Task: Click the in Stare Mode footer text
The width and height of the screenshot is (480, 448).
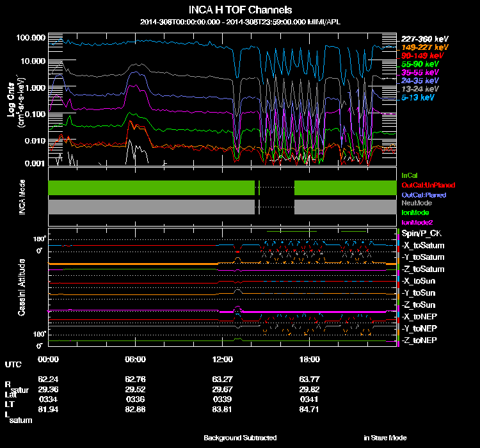Action: (x=385, y=438)
